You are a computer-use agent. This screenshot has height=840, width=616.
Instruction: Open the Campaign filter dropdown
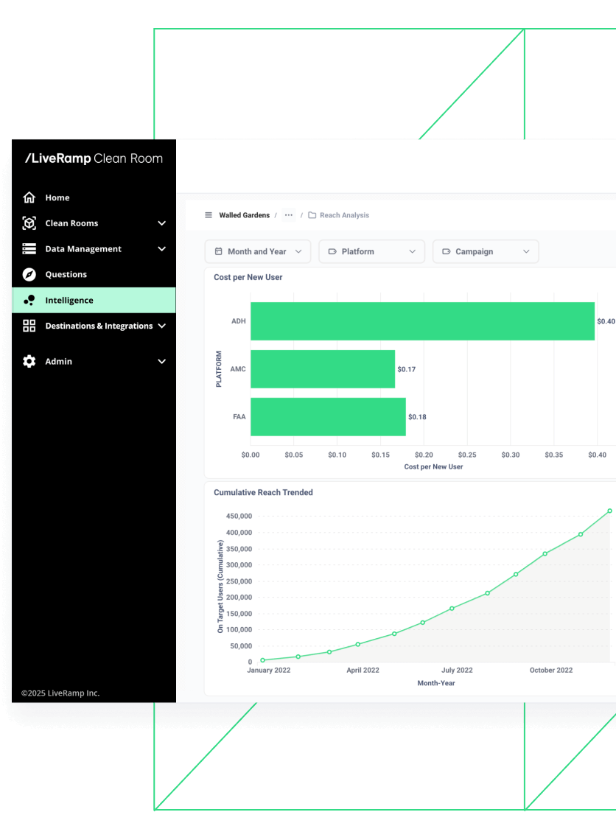pos(486,251)
